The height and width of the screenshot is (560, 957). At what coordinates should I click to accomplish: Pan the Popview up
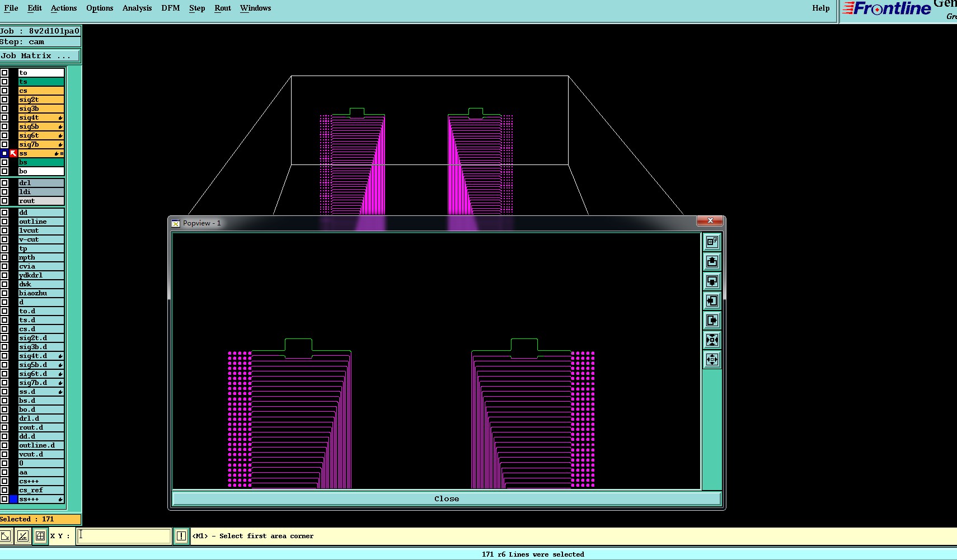(712, 261)
